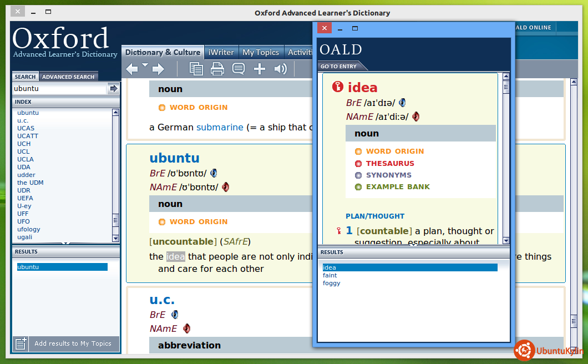Click the print icon in toolbar
This screenshot has height=364, width=588.
(217, 69)
